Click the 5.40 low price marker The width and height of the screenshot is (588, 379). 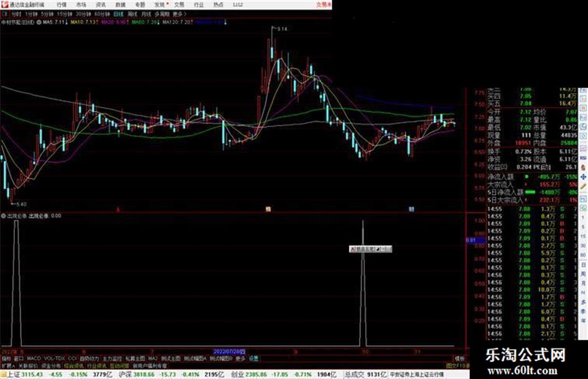click(x=21, y=204)
